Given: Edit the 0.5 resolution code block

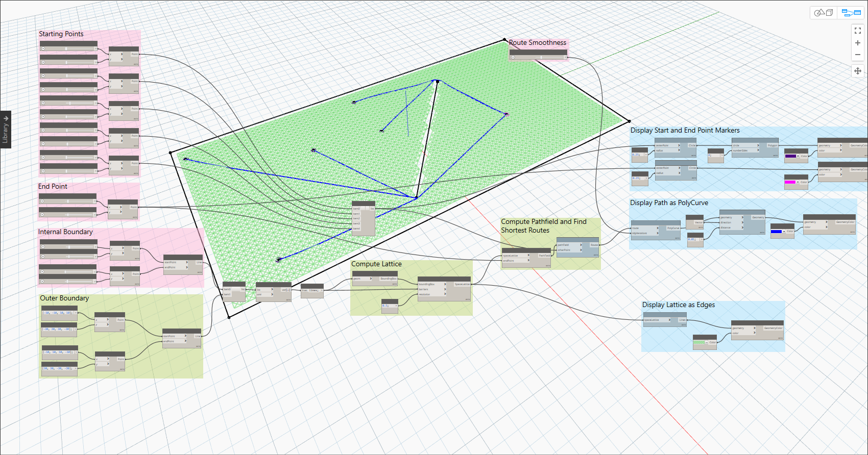Looking at the screenshot, I should [387, 306].
